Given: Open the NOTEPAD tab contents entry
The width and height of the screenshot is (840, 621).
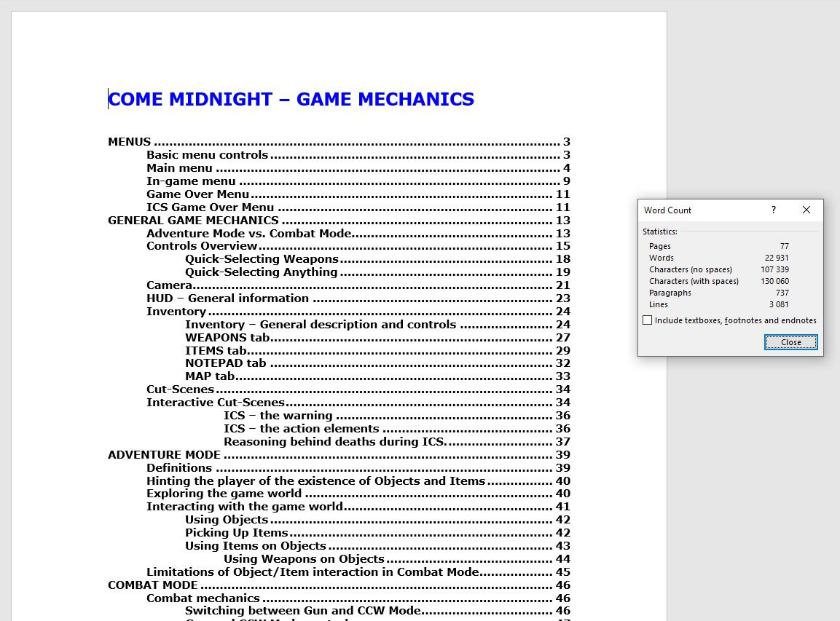Looking at the screenshot, I should [226, 363].
